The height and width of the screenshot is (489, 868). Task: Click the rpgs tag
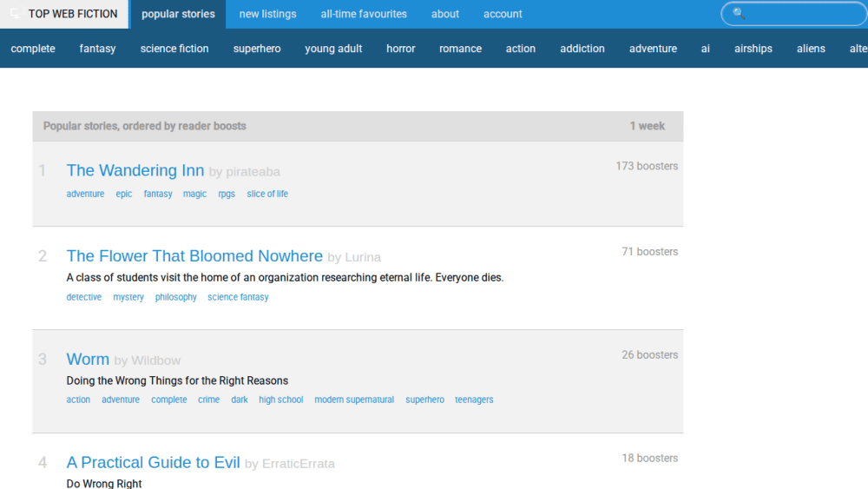227,194
